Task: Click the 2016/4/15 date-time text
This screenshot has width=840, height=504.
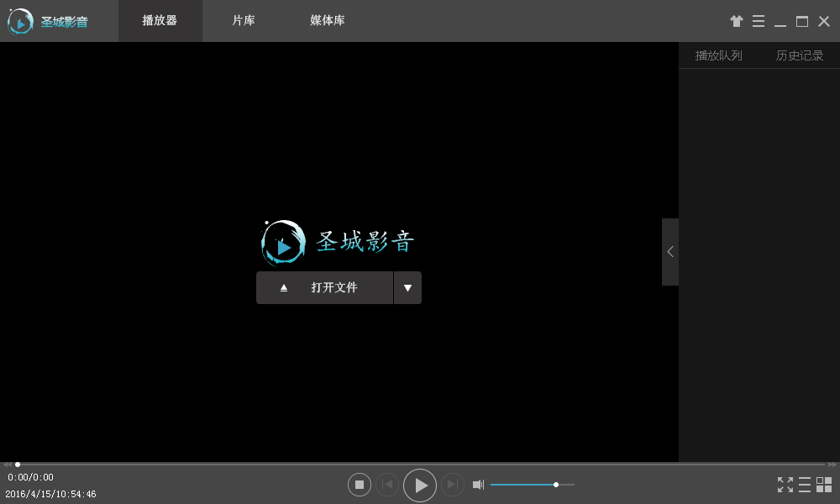Action: coord(51,494)
